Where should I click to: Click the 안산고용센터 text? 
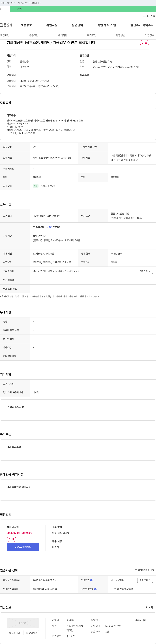click(x=117, y=580)
